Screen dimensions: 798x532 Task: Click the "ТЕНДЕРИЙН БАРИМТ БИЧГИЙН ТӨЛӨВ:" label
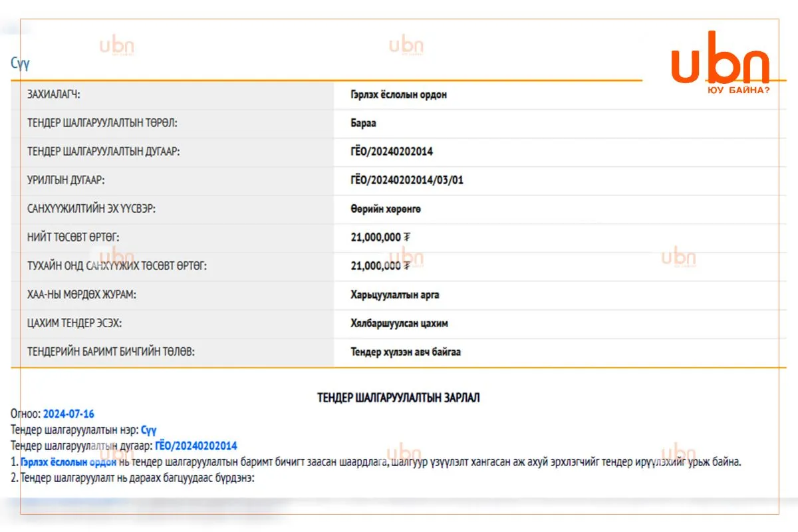(111, 352)
